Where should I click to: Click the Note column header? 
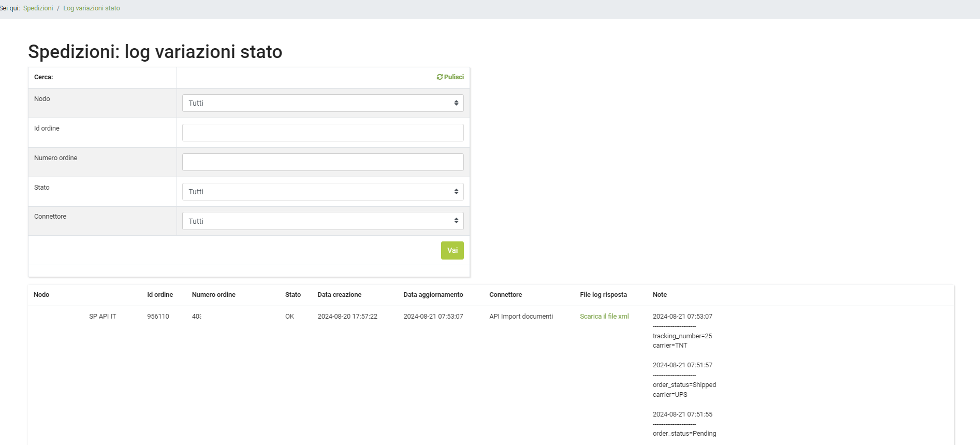tap(660, 295)
